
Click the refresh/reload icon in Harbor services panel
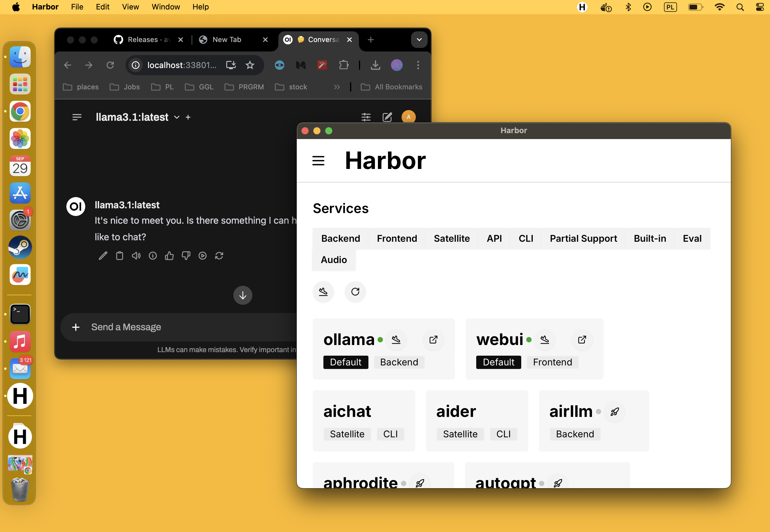pos(355,291)
